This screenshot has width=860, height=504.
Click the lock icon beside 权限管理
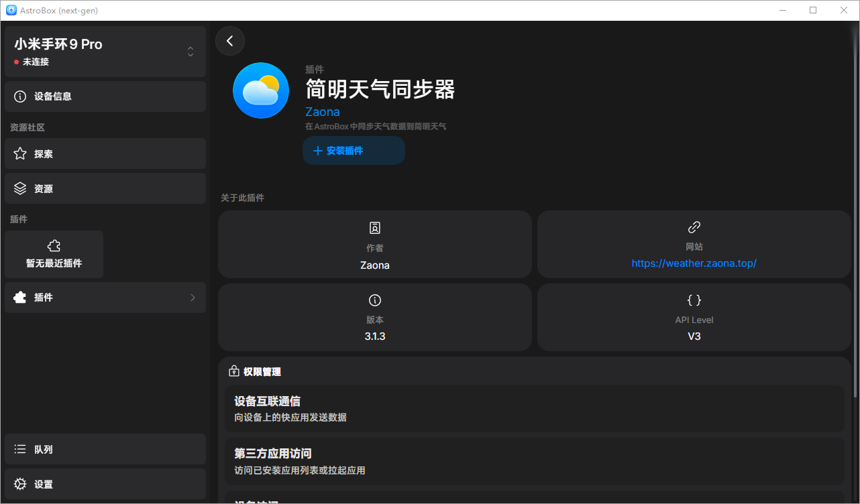[234, 371]
